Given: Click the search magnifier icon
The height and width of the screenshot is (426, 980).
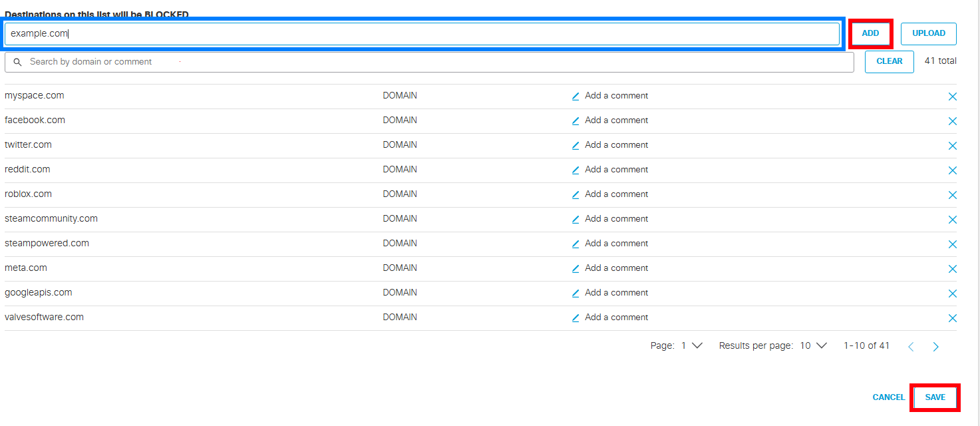Looking at the screenshot, I should tap(18, 62).
